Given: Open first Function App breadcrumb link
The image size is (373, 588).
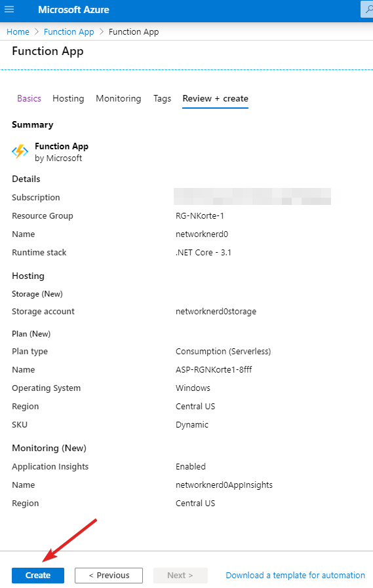Looking at the screenshot, I should click(x=69, y=32).
